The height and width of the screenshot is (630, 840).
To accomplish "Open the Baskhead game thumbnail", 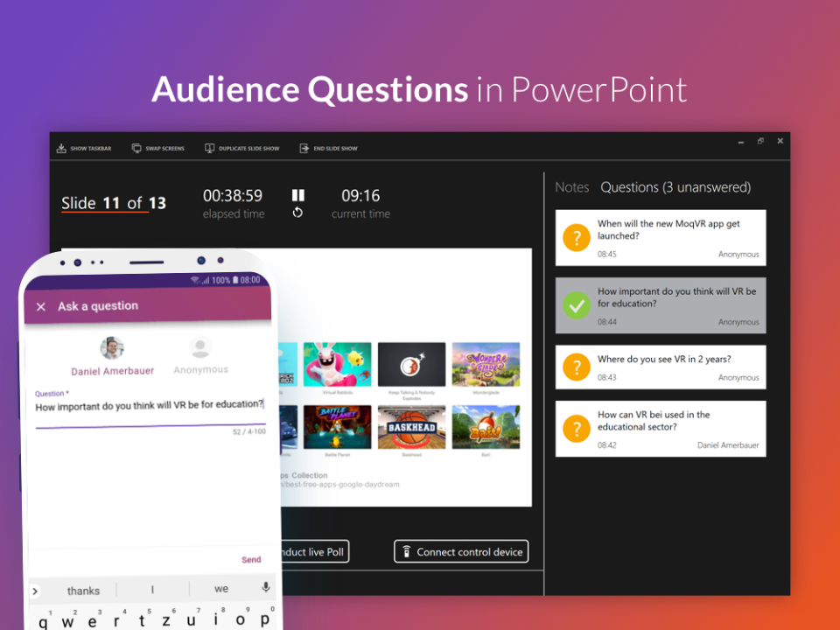I will [x=411, y=428].
